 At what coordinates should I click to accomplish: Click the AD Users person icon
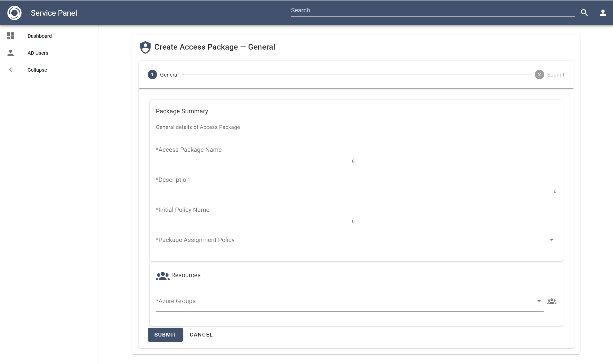coord(11,53)
